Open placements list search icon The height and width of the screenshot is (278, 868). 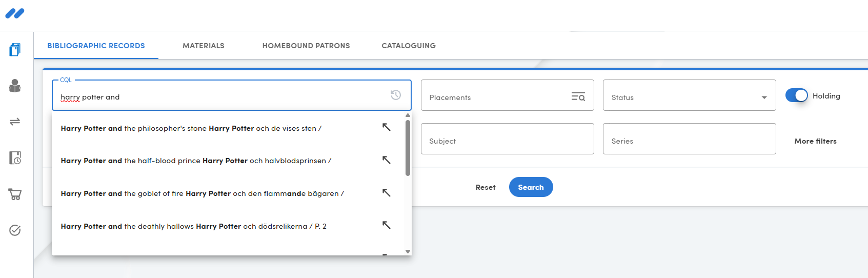(x=578, y=96)
